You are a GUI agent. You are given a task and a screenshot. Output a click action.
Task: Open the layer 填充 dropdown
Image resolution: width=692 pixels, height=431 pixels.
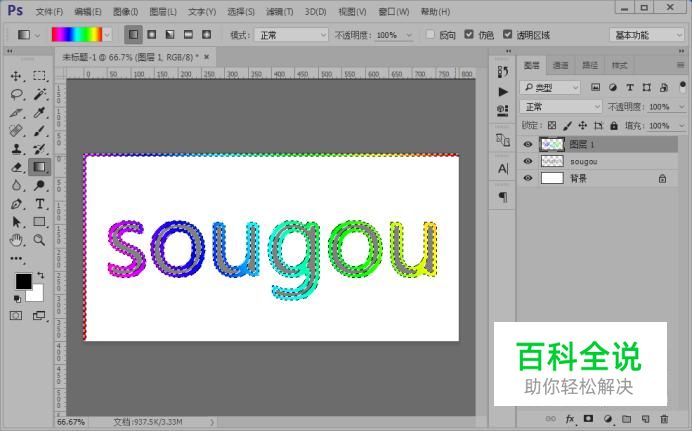681,126
